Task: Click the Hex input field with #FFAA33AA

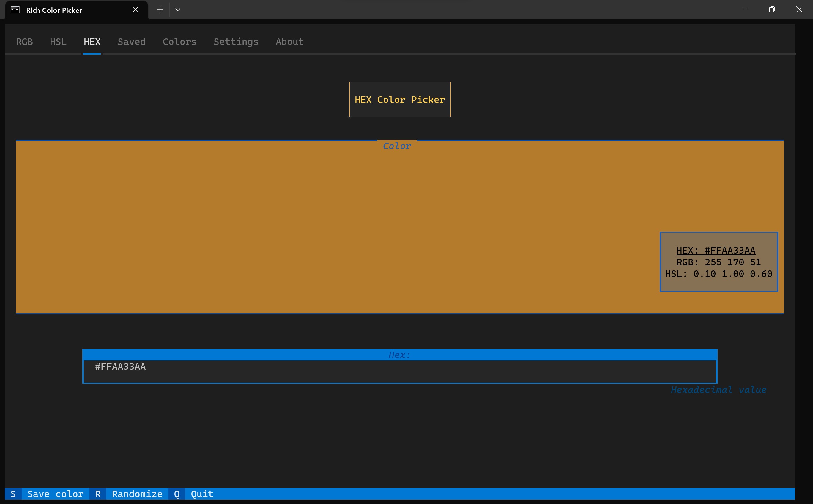Action: tap(399, 371)
